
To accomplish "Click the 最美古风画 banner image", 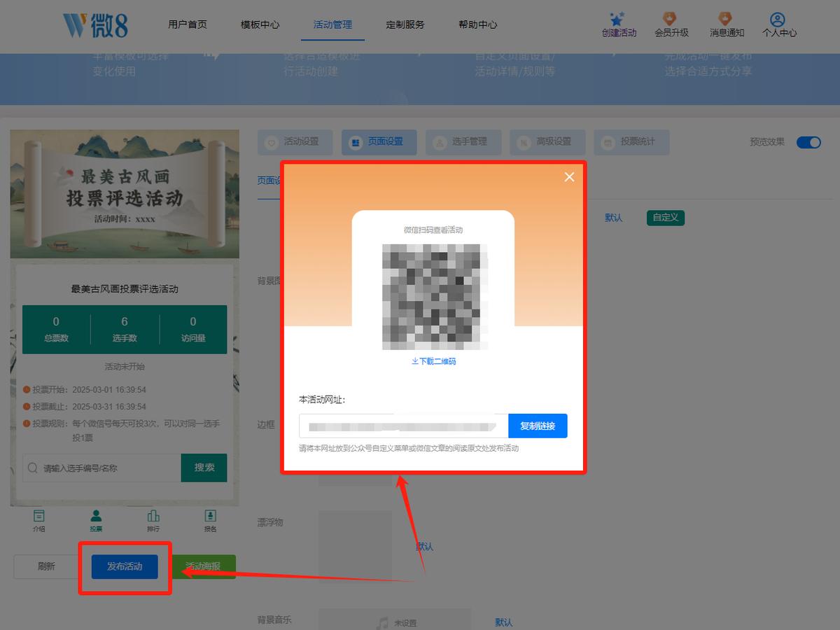I will tap(125, 194).
